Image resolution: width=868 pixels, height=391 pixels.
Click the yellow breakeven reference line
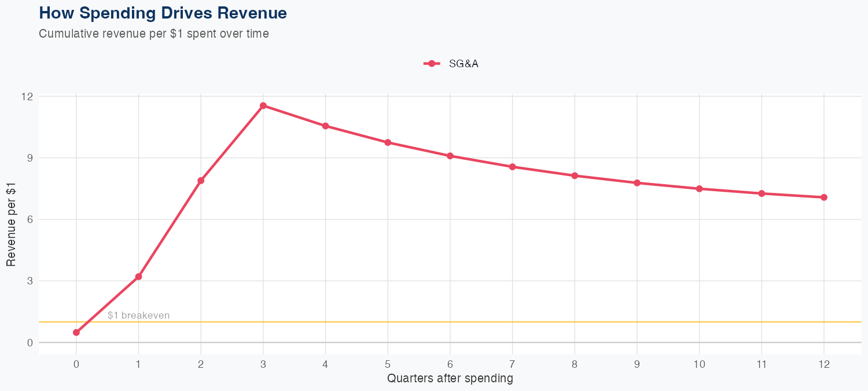(463, 321)
